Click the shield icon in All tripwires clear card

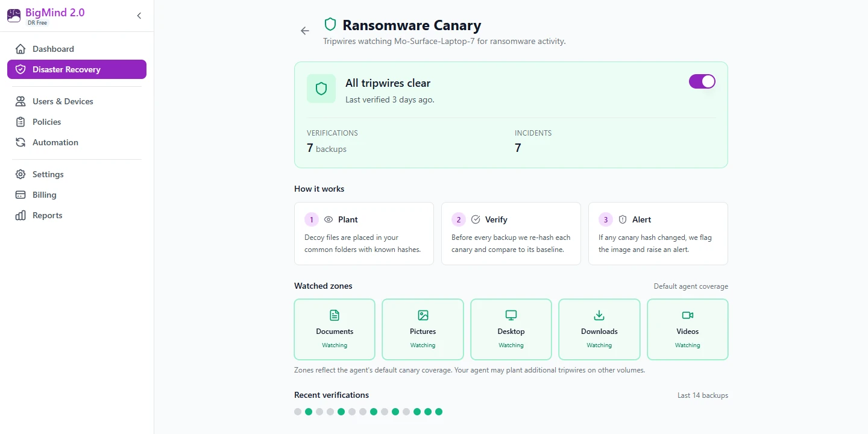[321, 89]
